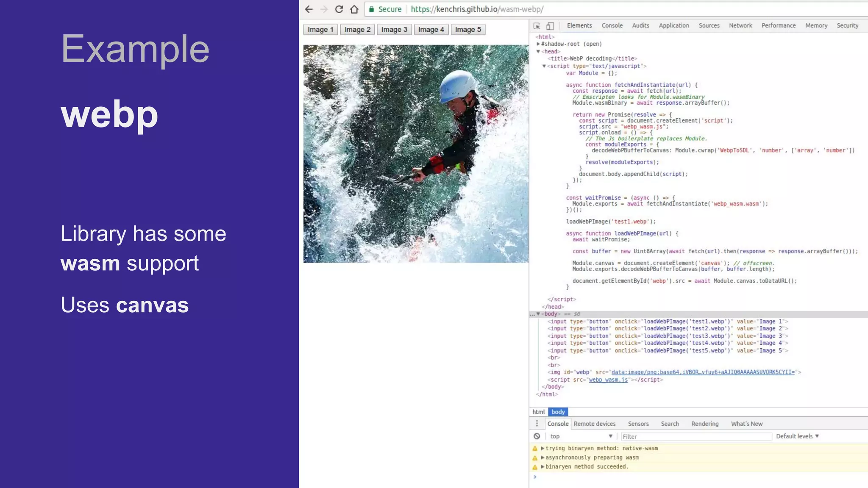Screen dimensions: 868x488
Task: Click warning icon beside 'trying binaryen method'
Action: click(x=535, y=449)
